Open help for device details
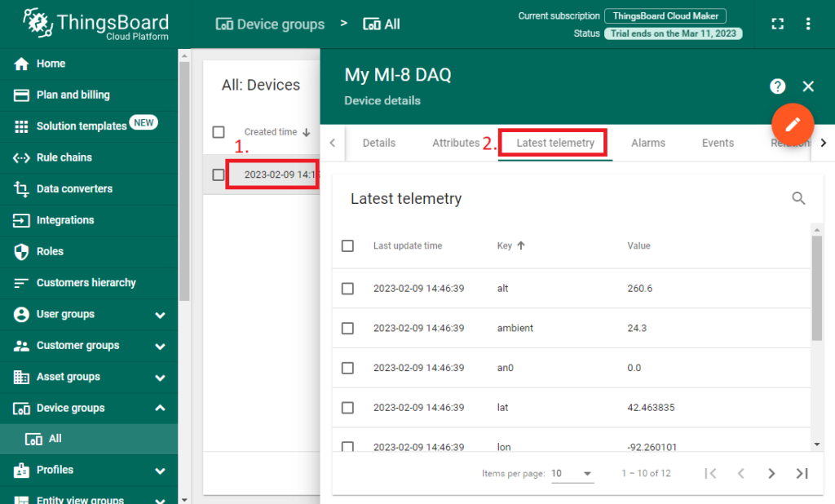The image size is (835, 504). pyautogui.click(x=778, y=86)
